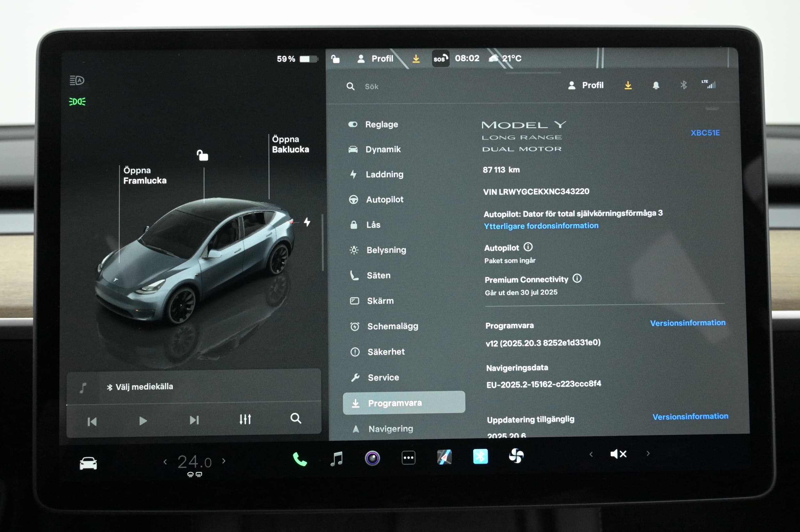Open the dashcam camera app
The height and width of the screenshot is (532, 800).
pos(372,458)
